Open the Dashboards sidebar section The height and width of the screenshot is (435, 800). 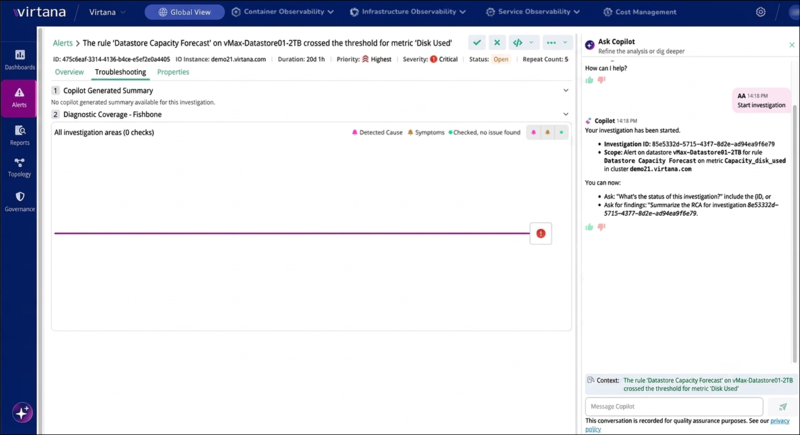click(x=19, y=60)
